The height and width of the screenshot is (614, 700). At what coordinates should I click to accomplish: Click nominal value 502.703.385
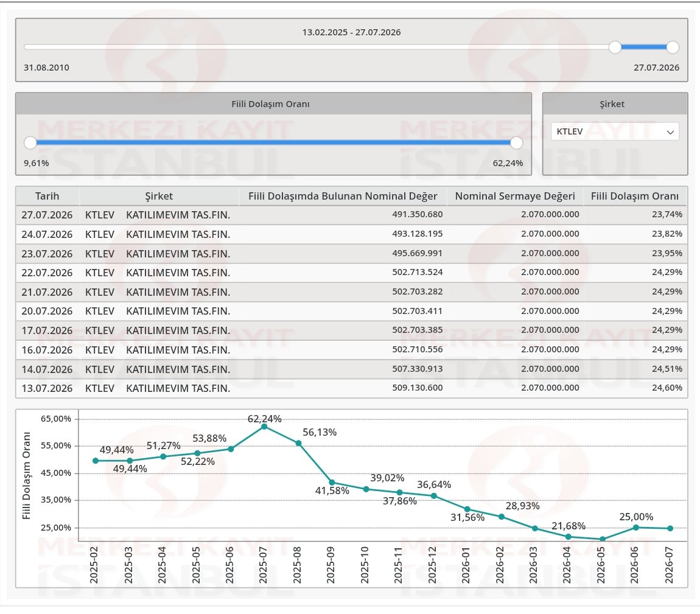(x=418, y=330)
